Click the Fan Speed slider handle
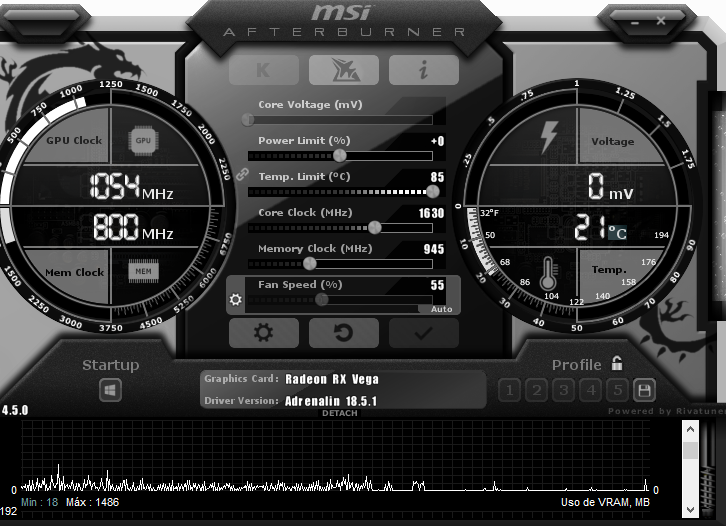The width and height of the screenshot is (726, 526). click(x=322, y=300)
